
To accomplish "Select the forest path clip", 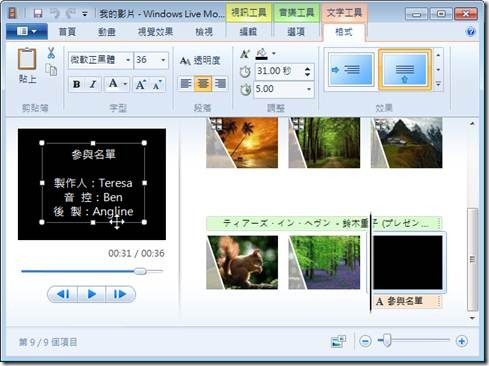I will 324,142.
